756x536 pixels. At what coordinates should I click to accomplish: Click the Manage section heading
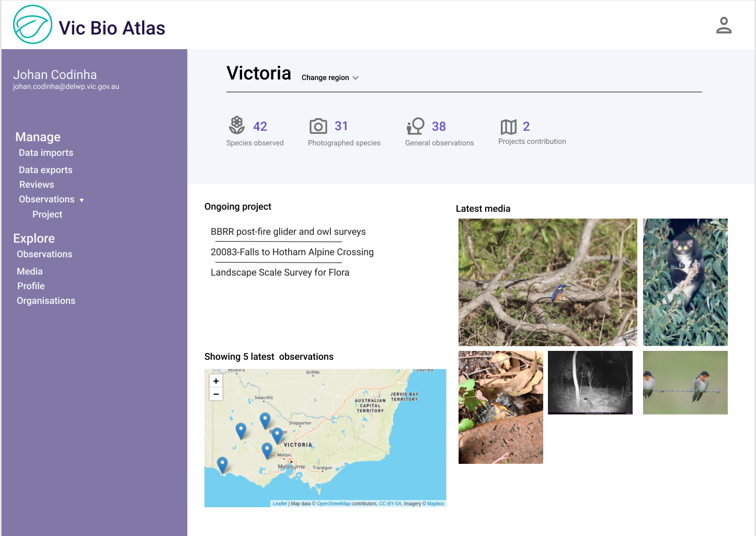coord(38,137)
